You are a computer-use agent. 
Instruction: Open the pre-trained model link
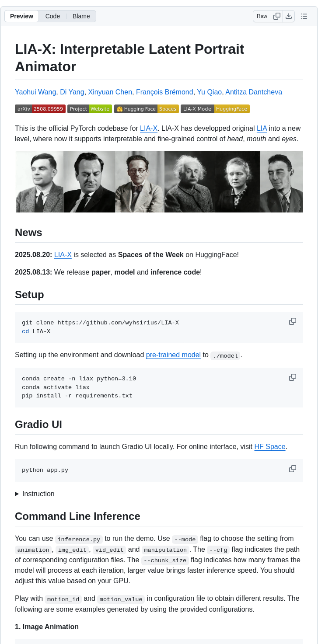click(173, 355)
